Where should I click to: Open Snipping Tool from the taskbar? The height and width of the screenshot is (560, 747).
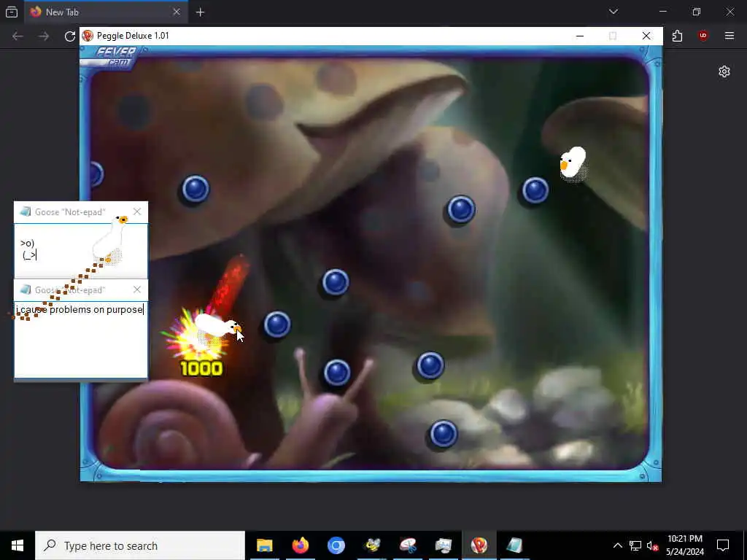[408, 545]
